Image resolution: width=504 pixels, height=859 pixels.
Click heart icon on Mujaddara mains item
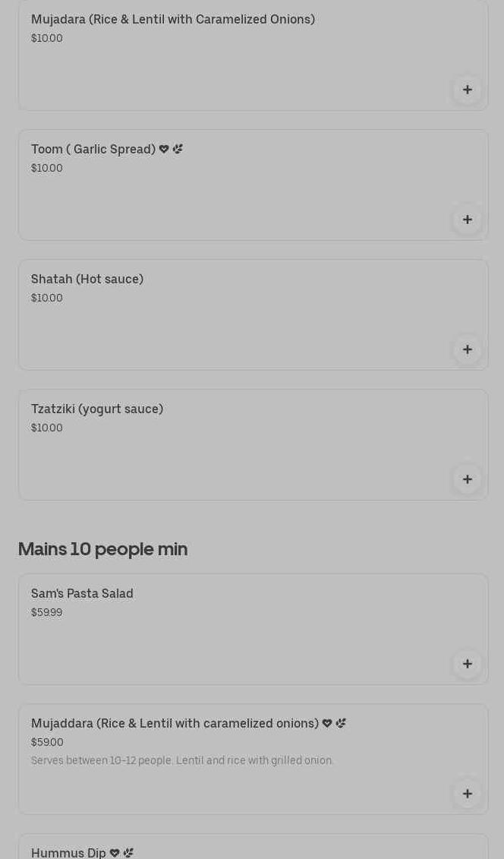tap(327, 724)
